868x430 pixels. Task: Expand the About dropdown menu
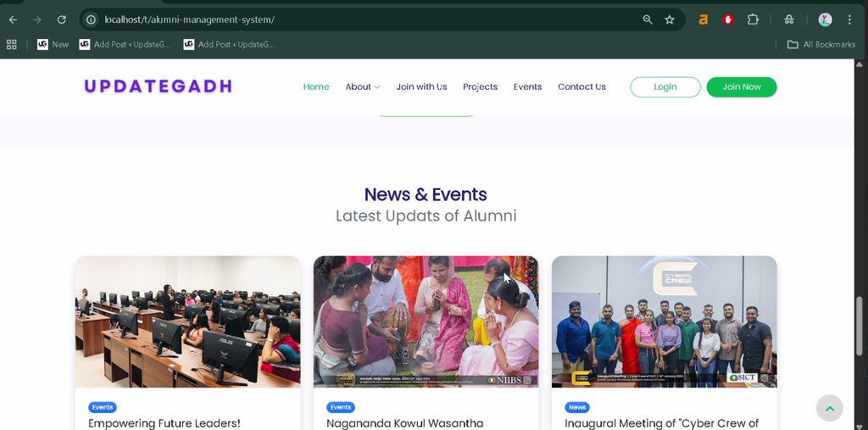pos(363,87)
